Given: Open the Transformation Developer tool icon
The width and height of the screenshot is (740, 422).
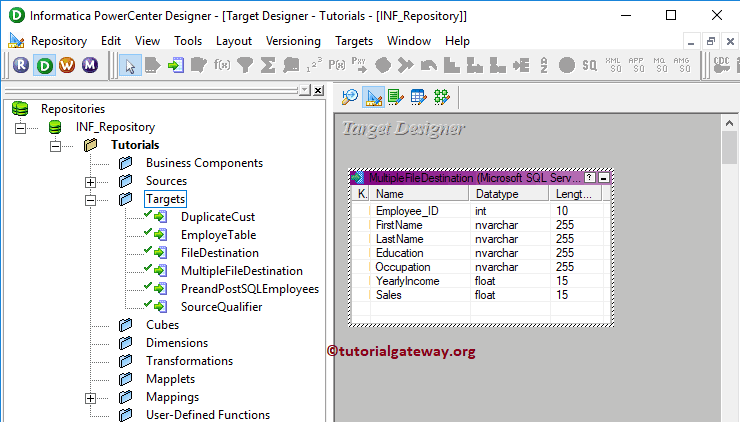Looking at the screenshot, I should tap(395, 97).
